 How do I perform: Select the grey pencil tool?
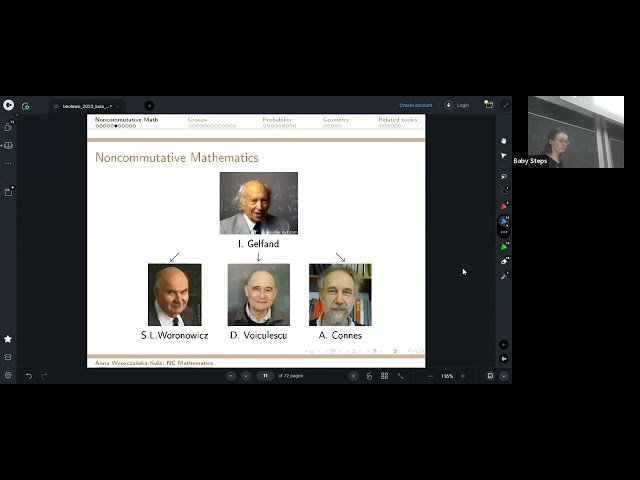click(504, 276)
